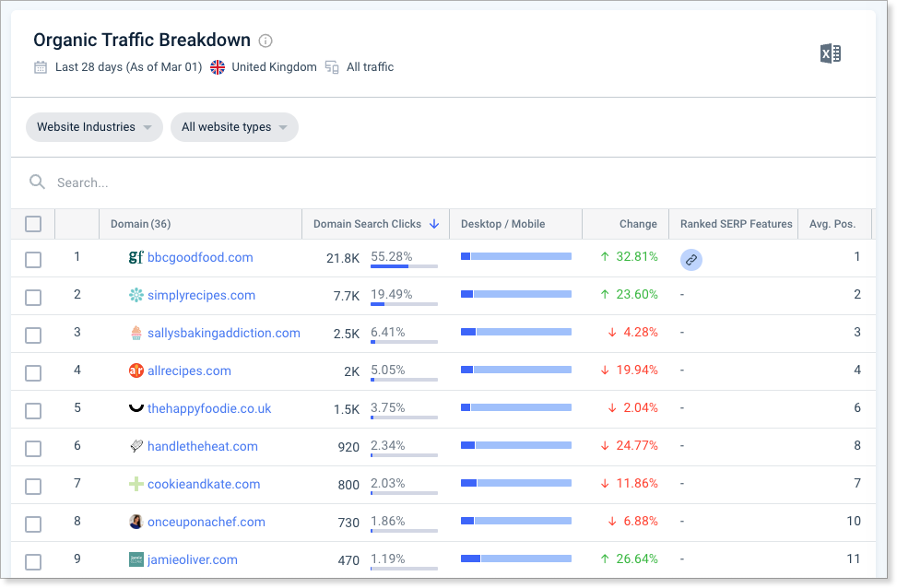Click the thehappyfoodie.co.uk favicon
The height and width of the screenshot is (588, 897).
[136, 407]
